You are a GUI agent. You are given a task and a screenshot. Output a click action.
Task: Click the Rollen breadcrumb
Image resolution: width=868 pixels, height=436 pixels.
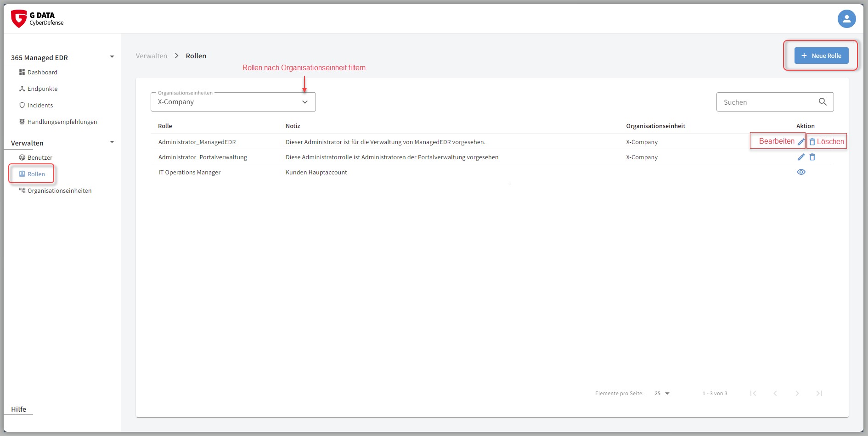point(196,56)
